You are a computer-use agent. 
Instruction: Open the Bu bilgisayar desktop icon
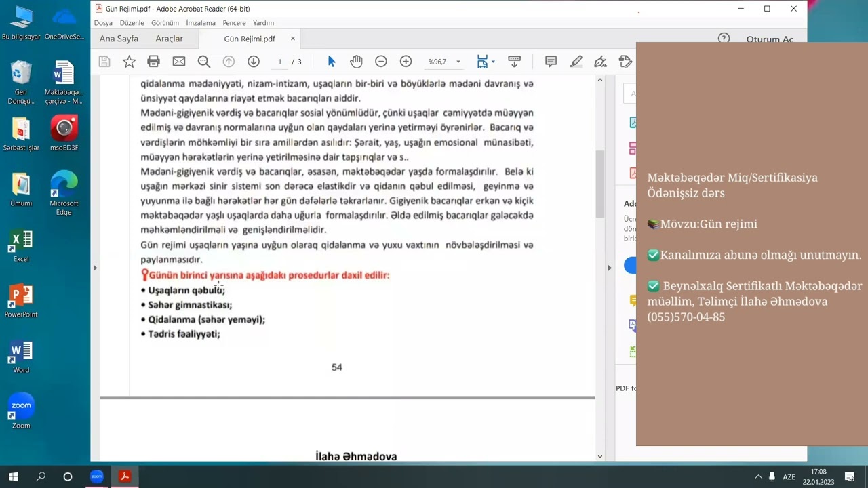point(21,24)
